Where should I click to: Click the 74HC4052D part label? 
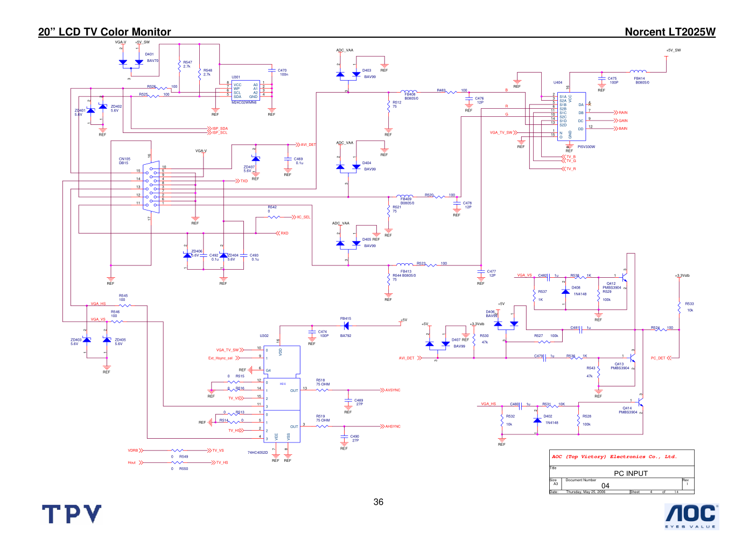pos(257,452)
